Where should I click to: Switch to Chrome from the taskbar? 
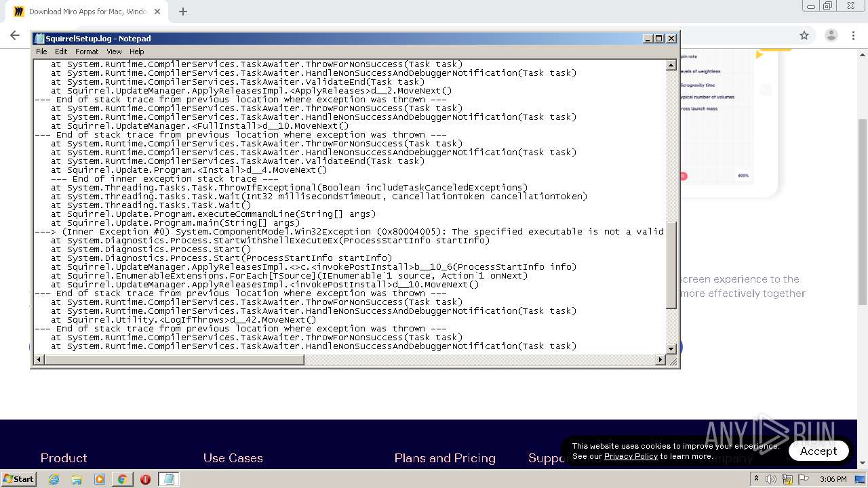122,479
